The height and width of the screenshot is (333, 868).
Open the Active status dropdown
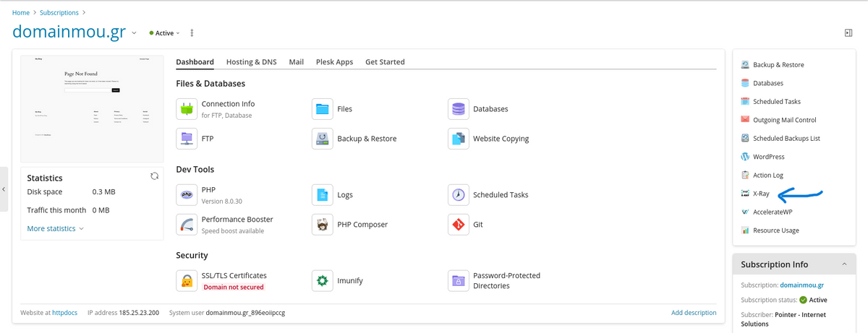point(165,33)
